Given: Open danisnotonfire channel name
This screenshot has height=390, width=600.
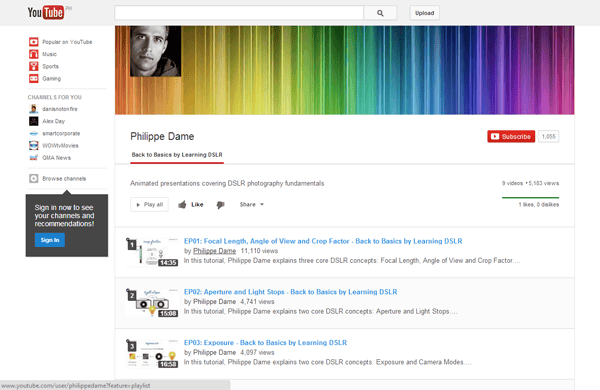Looking at the screenshot, I should point(60,109).
